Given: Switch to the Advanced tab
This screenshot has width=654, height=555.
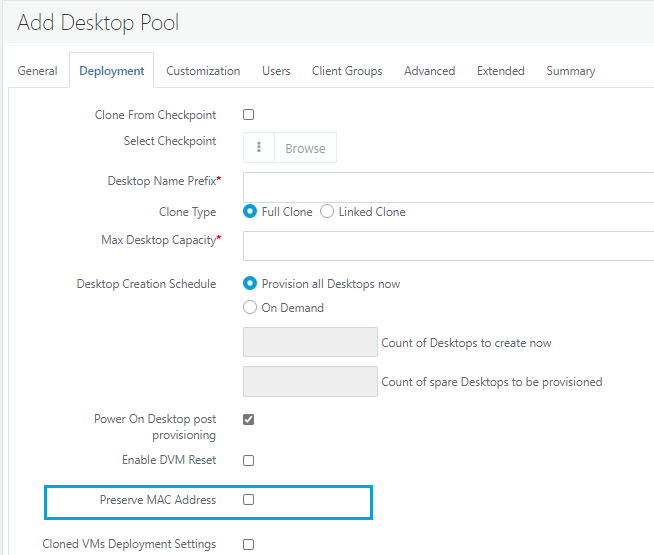Looking at the screenshot, I should (430, 71).
